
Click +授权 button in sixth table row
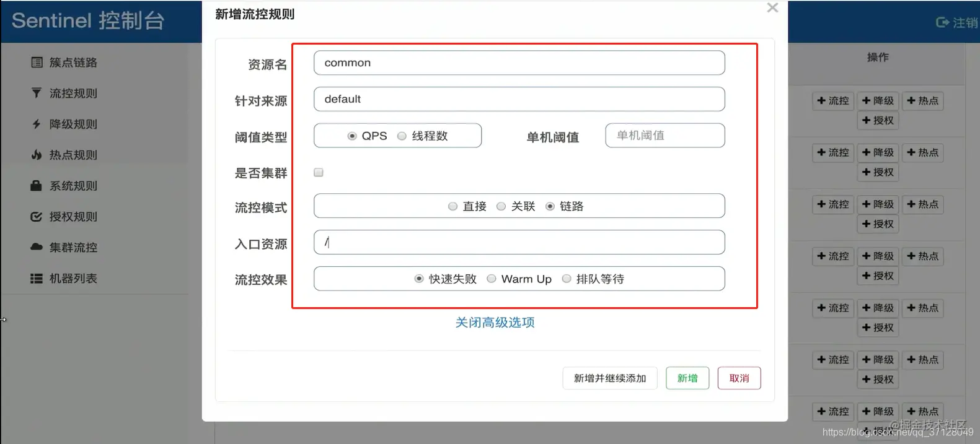click(x=878, y=380)
